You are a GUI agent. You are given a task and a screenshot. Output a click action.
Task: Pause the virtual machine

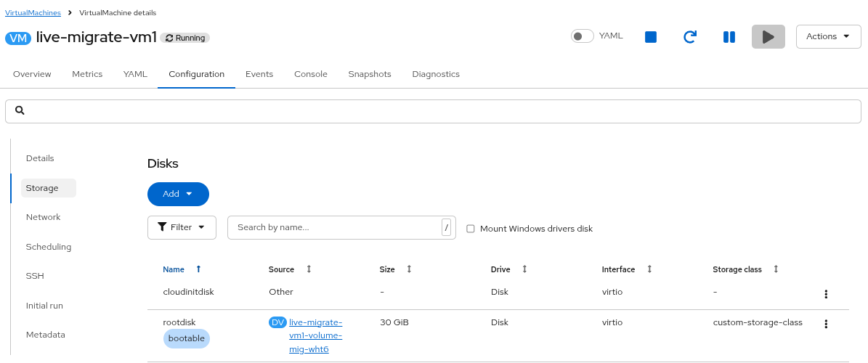coord(729,37)
